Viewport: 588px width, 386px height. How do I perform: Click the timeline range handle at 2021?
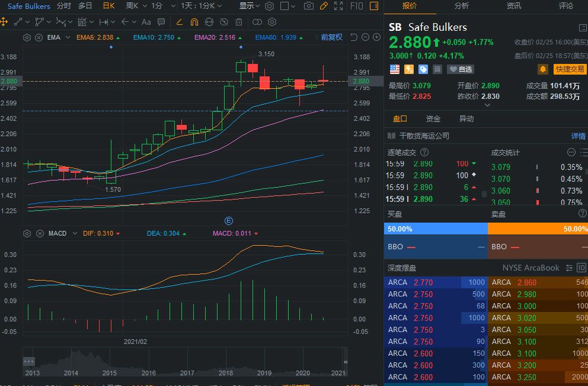[346, 362]
